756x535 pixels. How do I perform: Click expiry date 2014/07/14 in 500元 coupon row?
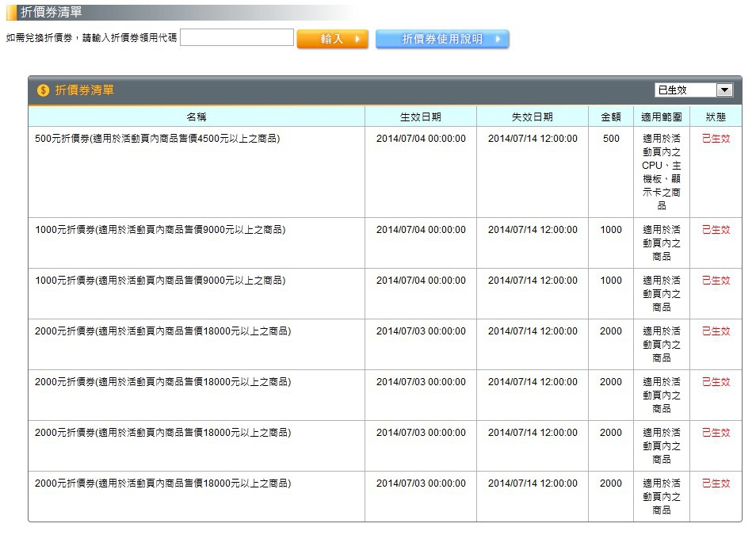[533, 139]
